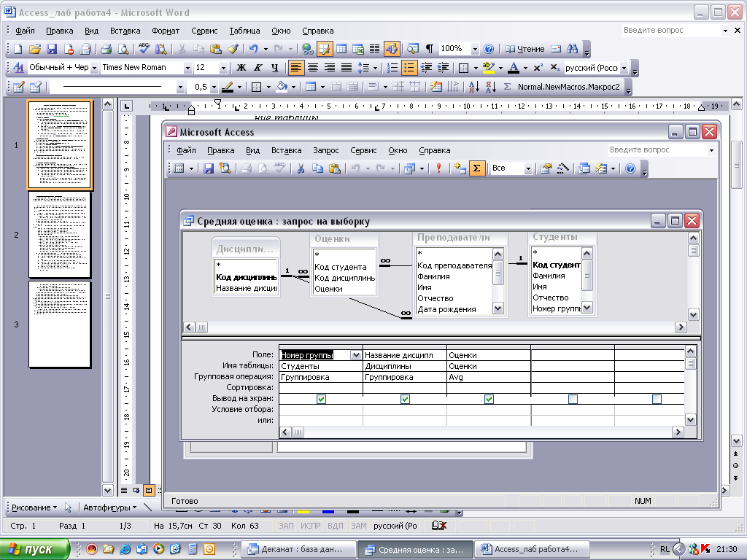Screen dimensions: 747x560
Task: Click the Build wand icon in Access
Action: click(x=562, y=168)
